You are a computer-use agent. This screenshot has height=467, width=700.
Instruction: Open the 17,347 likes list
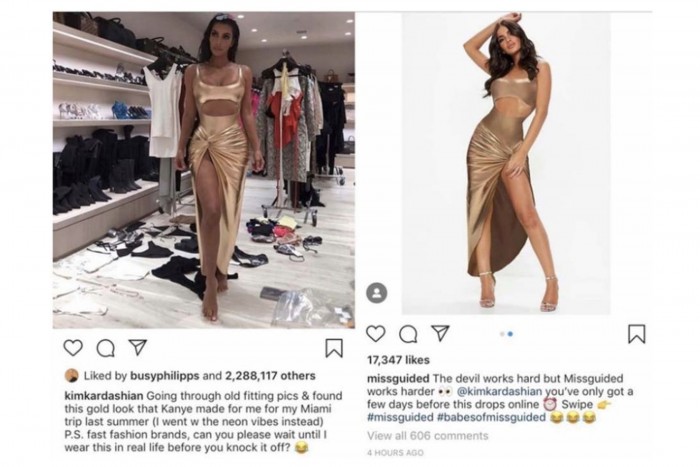[x=398, y=360]
